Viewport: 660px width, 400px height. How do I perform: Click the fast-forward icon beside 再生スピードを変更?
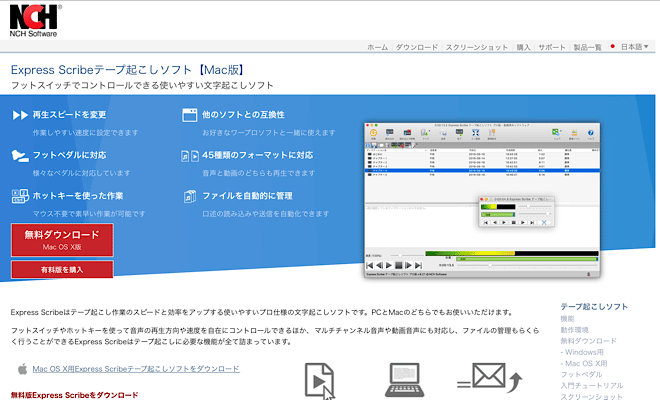point(20,115)
